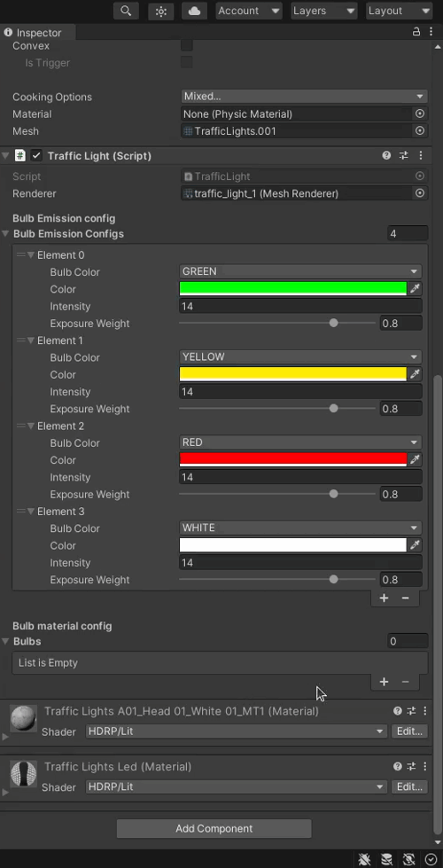Toggle the Is Trigger checkbox

pyautogui.click(x=187, y=63)
